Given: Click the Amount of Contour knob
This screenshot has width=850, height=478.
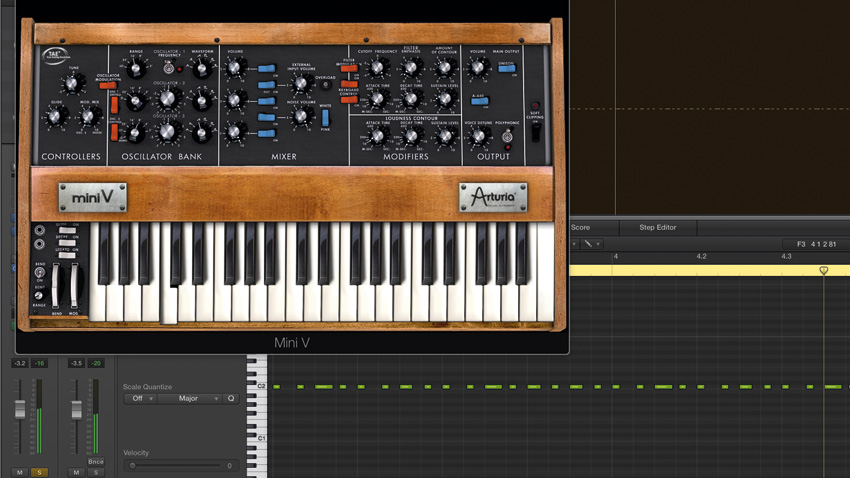Looking at the screenshot, I should coord(444,67).
